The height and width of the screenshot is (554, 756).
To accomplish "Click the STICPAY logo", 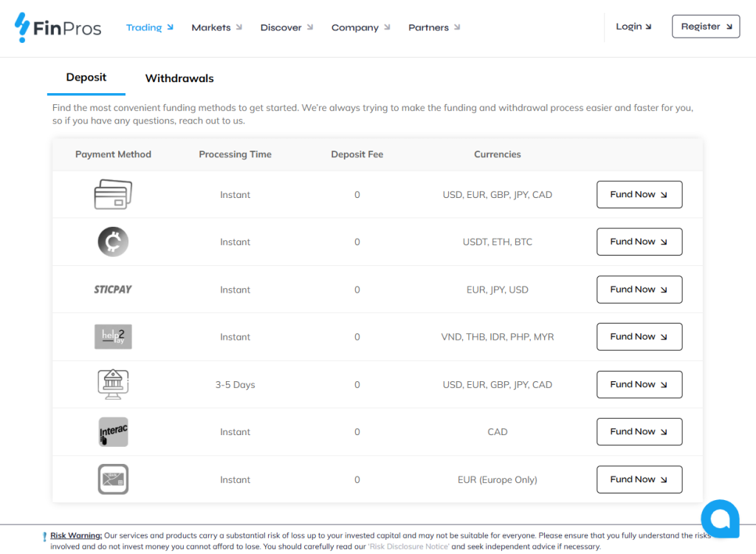I will click(x=113, y=290).
